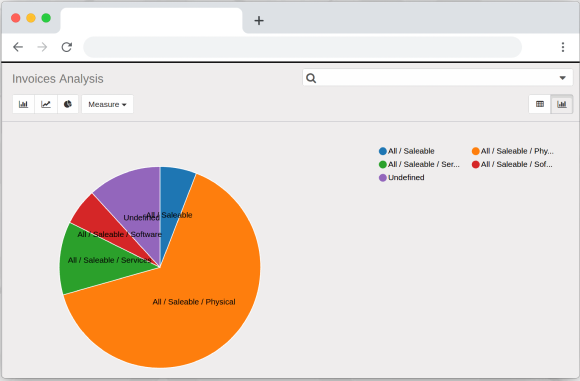Toggle All / Saleable / Phy... legend item
Image resolution: width=580 pixels, height=381 pixels.
[513, 151]
